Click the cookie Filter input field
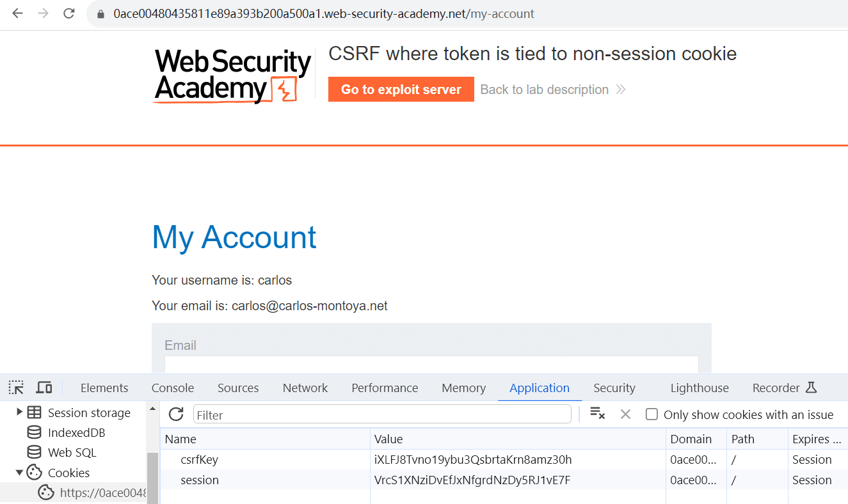Image resolution: width=848 pixels, height=504 pixels. (382, 414)
